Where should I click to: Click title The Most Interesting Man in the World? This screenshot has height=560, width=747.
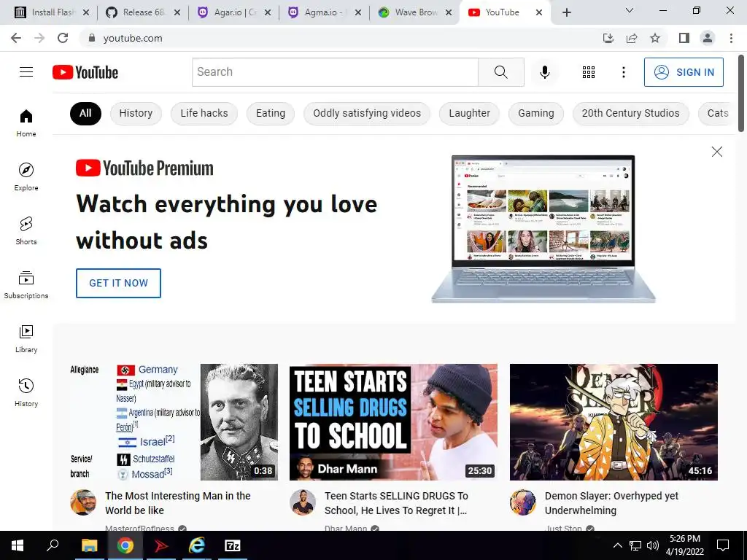[178, 503]
